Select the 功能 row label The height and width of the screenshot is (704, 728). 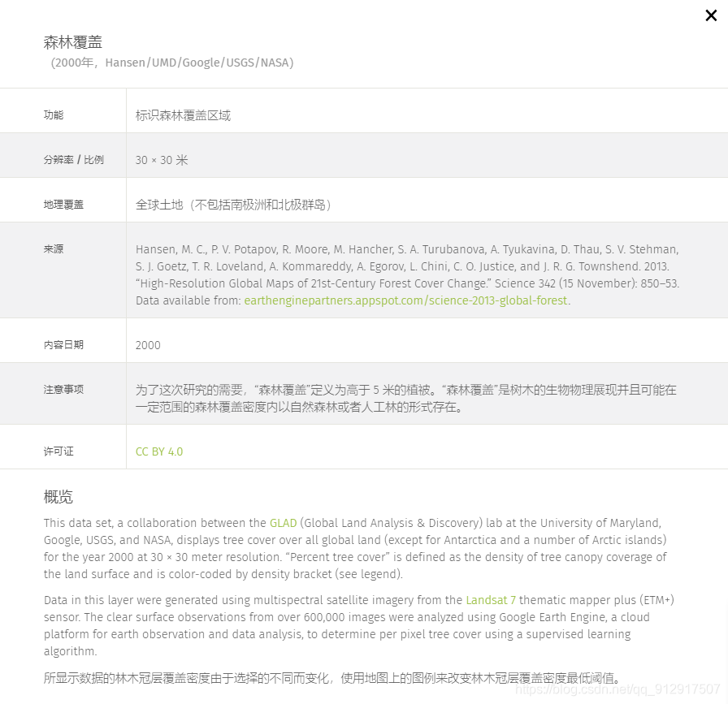54,115
